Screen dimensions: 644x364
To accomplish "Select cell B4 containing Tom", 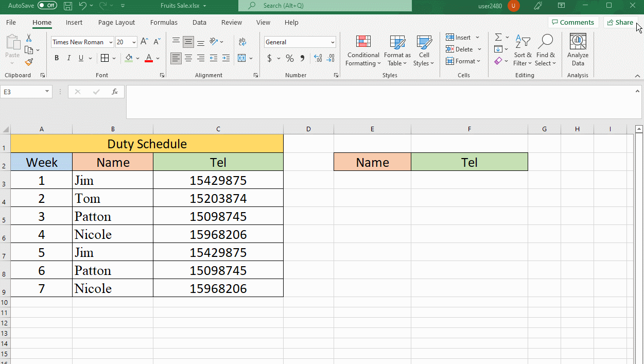I will click(113, 198).
